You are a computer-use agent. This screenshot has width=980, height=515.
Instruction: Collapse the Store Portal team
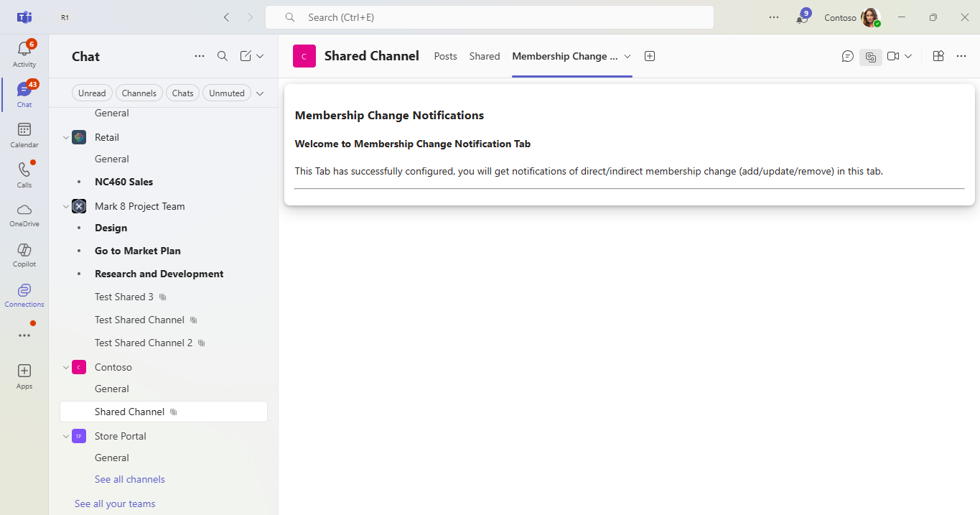point(66,436)
